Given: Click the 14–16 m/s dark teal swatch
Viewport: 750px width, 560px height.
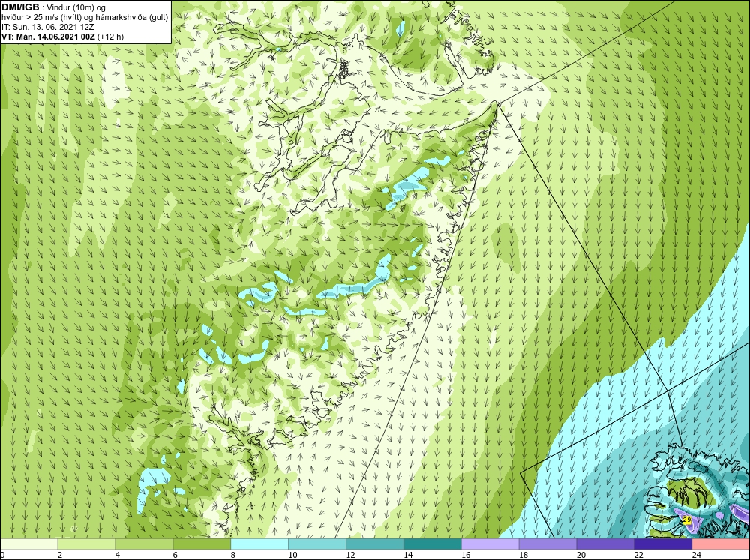Looking at the screenshot, I should tap(433, 544).
